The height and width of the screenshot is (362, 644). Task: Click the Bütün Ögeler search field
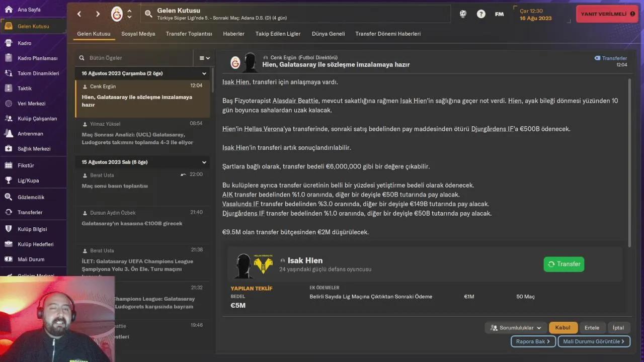click(134, 58)
